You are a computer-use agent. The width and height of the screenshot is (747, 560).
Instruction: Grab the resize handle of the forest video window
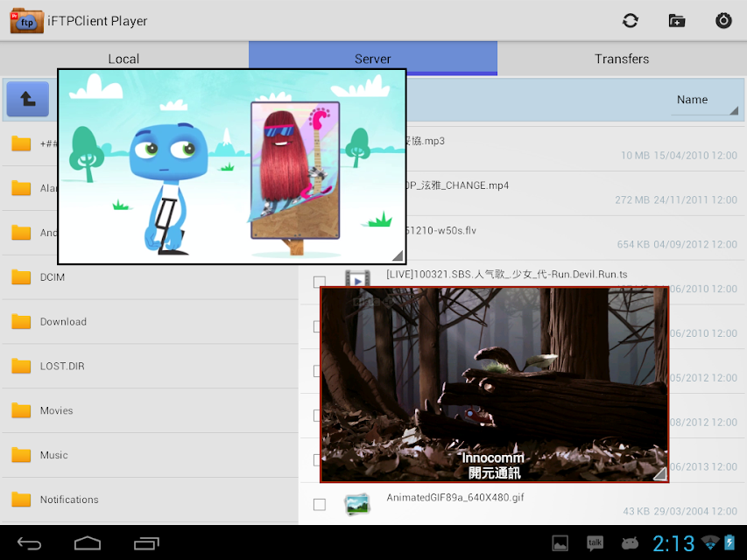[659, 473]
